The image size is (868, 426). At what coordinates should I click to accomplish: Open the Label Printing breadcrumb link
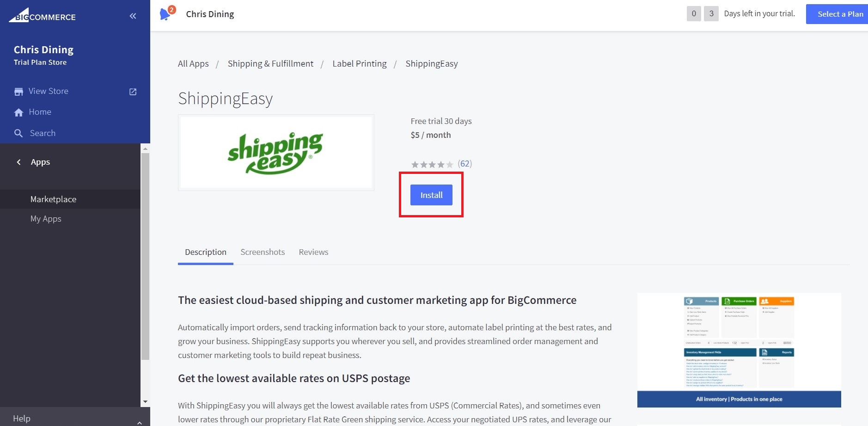(359, 64)
